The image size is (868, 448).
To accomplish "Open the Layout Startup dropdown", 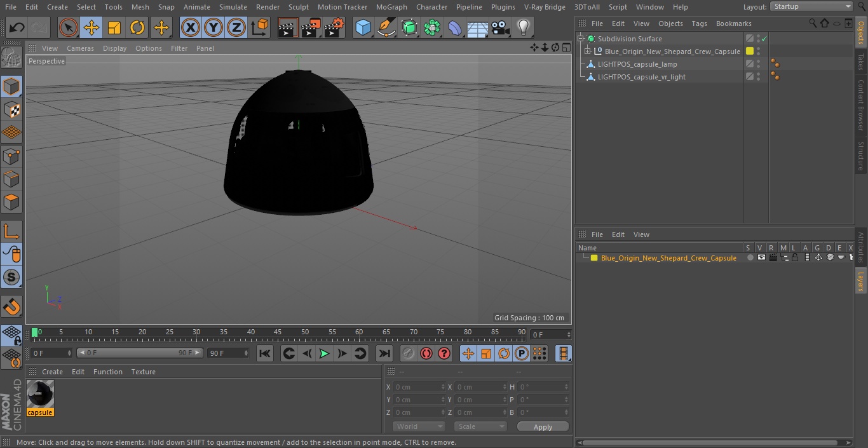I will (x=811, y=6).
